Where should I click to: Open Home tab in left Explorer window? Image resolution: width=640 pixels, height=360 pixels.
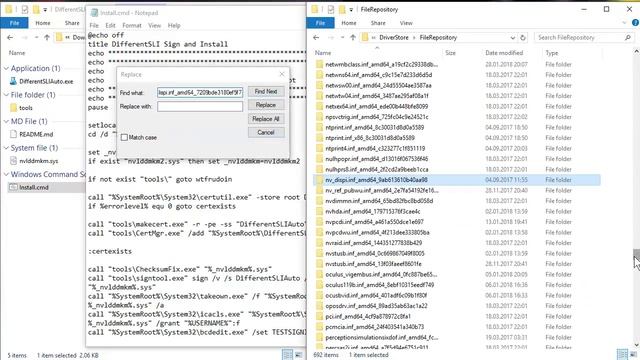tap(42, 23)
